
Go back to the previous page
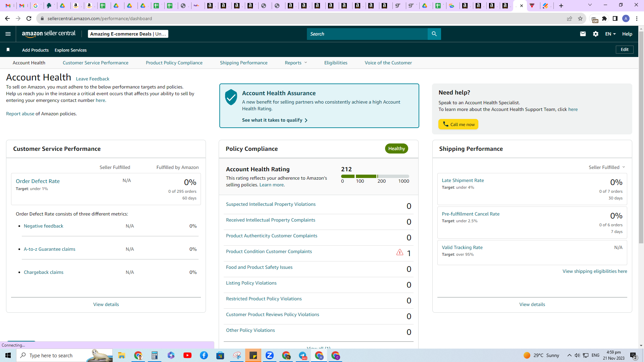pos(7,18)
